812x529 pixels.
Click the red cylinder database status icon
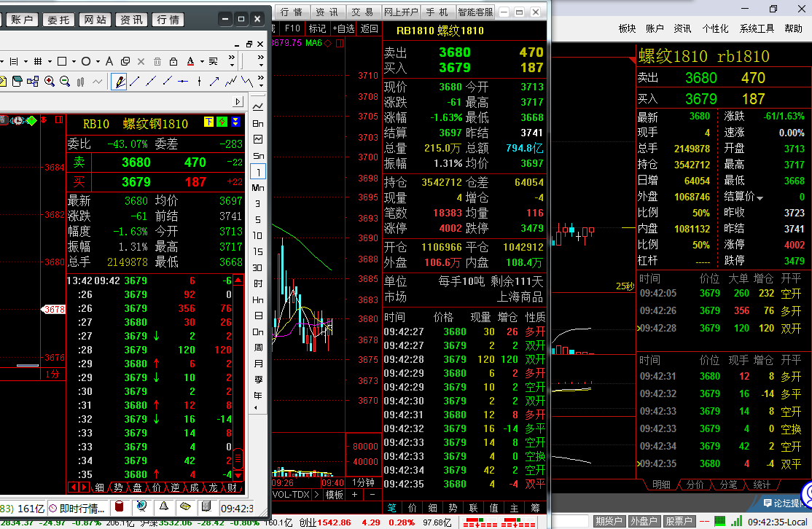coord(119,506)
